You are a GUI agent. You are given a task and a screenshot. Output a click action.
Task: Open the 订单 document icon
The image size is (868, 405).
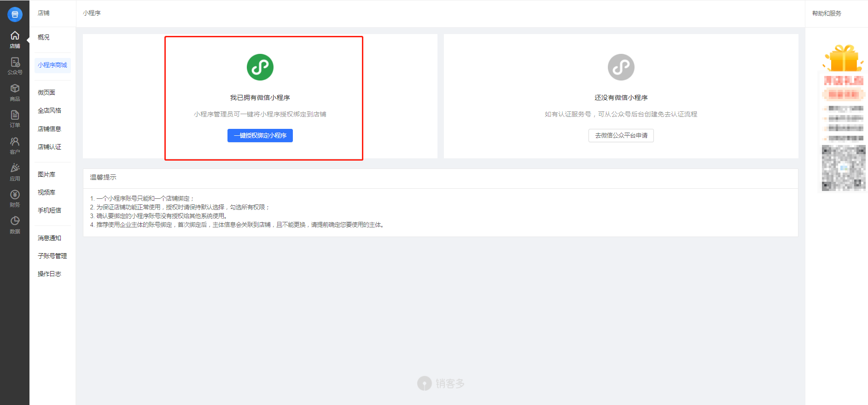[x=15, y=115]
